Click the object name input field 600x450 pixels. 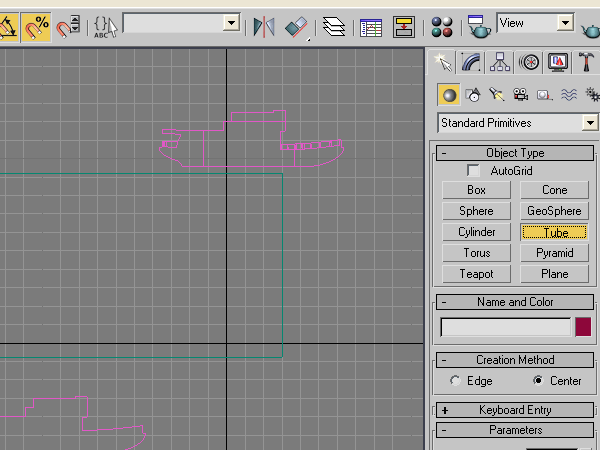[506, 328]
